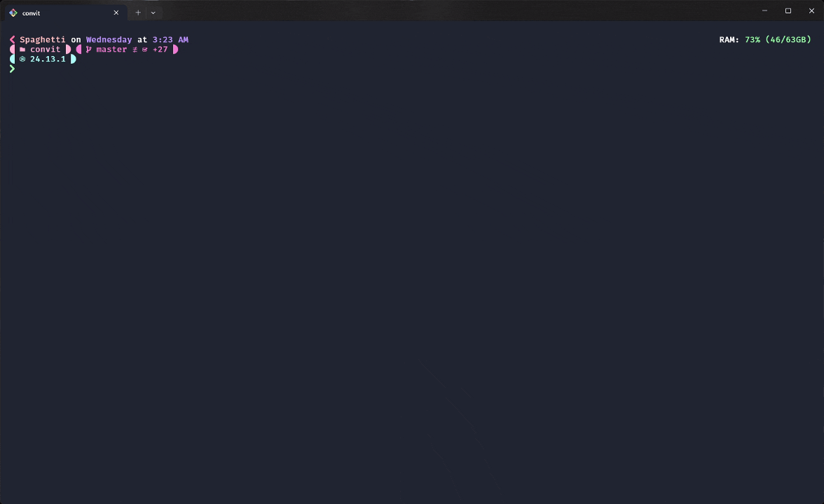This screenshot has height=504, width=824.
Task: Click the +27 git changes count
Action: [160, 49]
